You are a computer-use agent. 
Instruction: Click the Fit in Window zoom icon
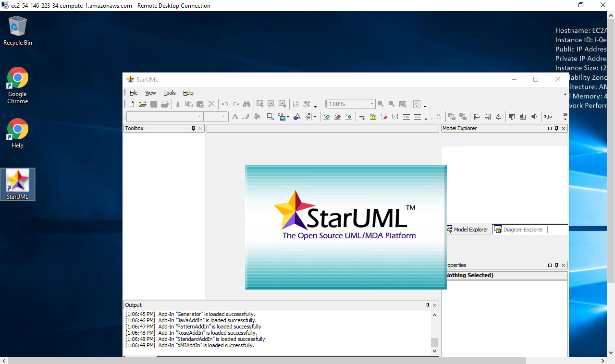pos(403,104)
